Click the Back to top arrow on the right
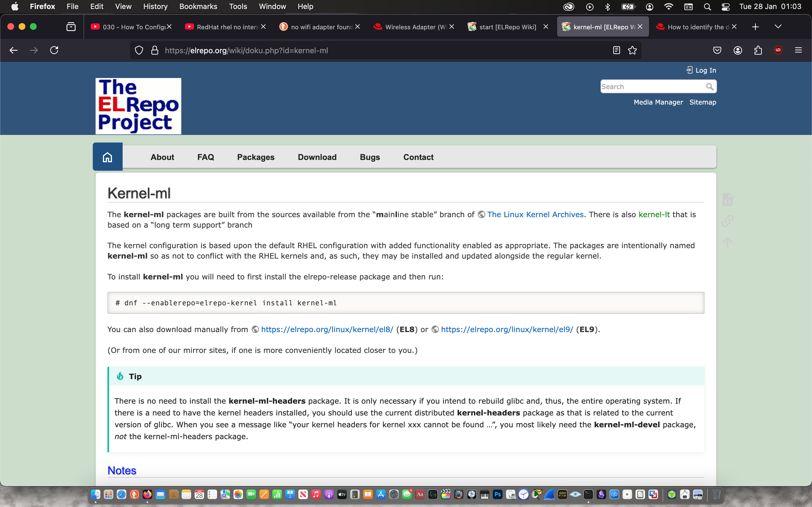This screenshot has height=507, width=812. pos(727,242)
